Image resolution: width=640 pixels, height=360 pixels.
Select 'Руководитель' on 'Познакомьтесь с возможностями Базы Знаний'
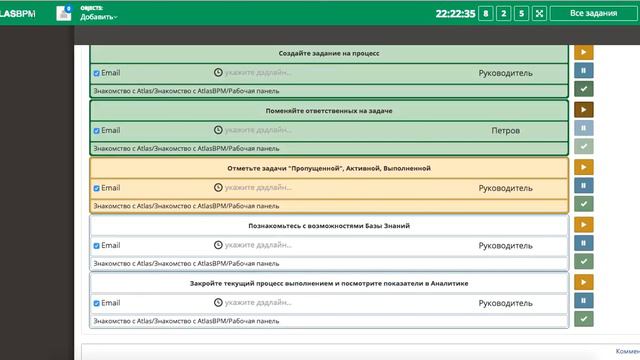point(505,246)
